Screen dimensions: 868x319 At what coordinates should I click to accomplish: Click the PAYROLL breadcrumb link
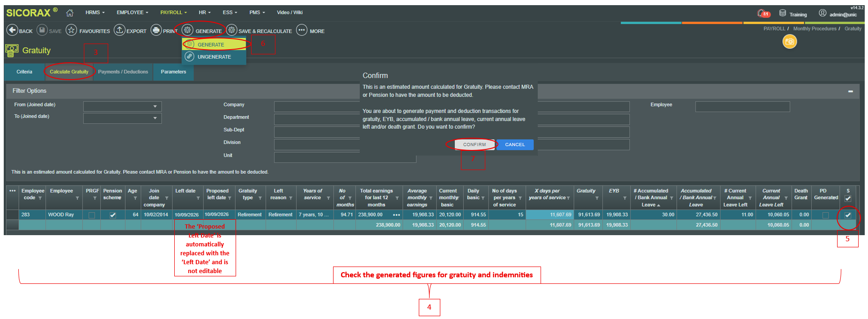pos(774,29)
